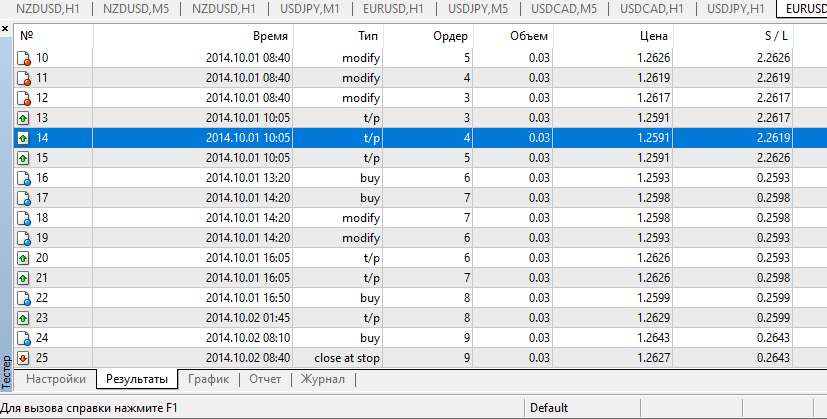Click the take-profit arrow icon in row 23
The height and width of the screenshot is (419, 827).
pyautogui.click(x=23, y=318)
